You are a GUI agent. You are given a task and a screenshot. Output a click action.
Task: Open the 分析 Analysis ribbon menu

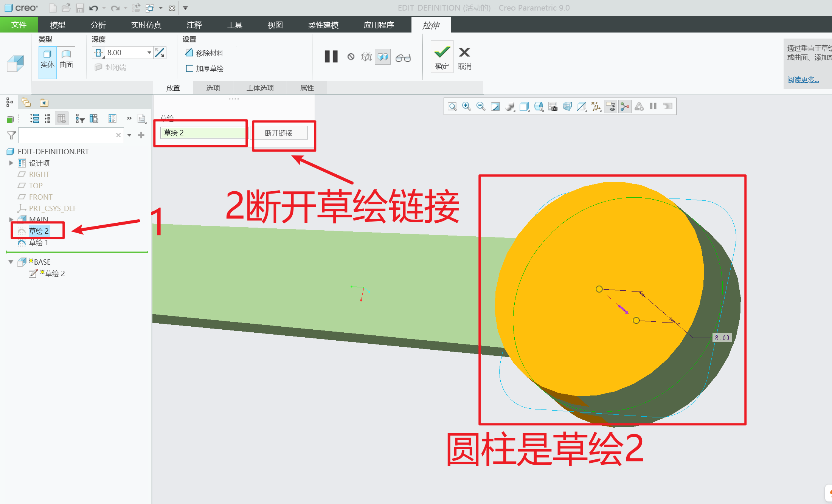click(x=98, y=25)
